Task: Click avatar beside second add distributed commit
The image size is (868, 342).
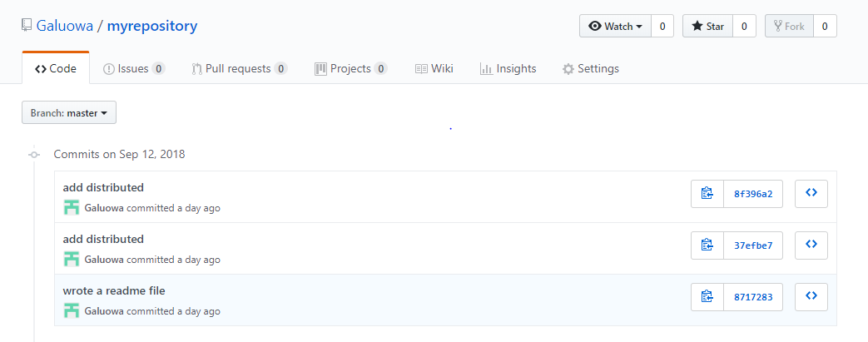Action: [72, 259]
